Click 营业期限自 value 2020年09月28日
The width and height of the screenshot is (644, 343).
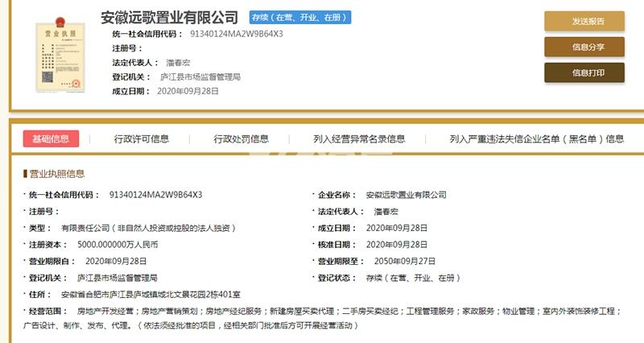pyautogui.click(x=116, y=261)
